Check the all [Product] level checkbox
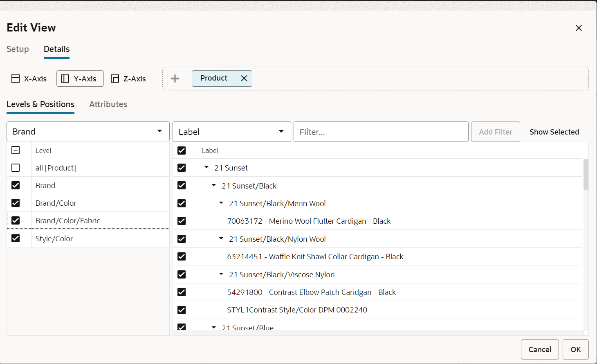Viewport: 597px width, 364px height. pos(16,168)
